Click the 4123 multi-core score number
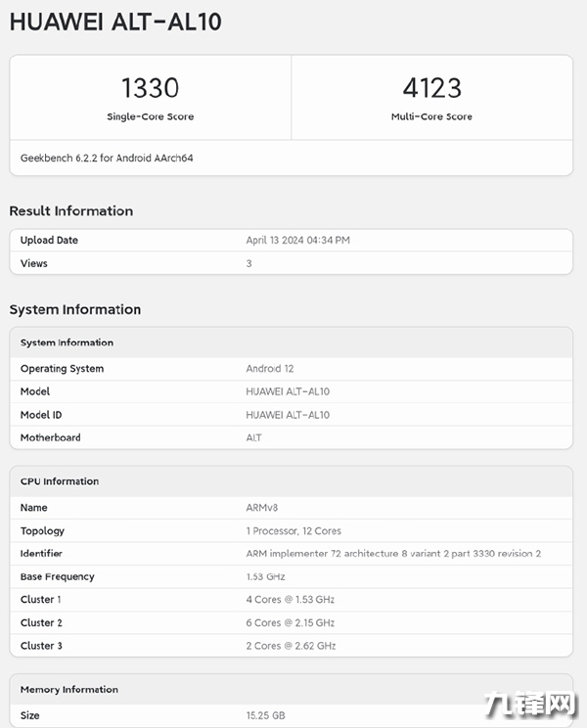This screenshot has width=587, height=728. click(x=431, y=88)
